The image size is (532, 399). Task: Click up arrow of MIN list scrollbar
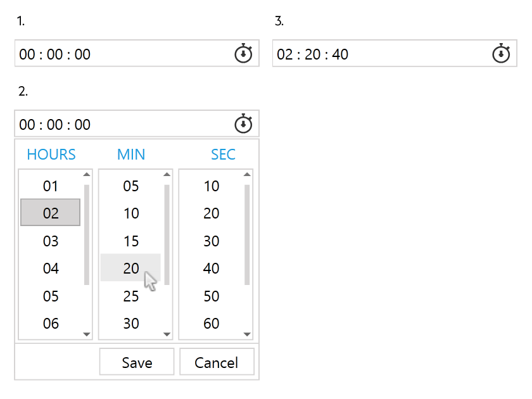point(167,174)
